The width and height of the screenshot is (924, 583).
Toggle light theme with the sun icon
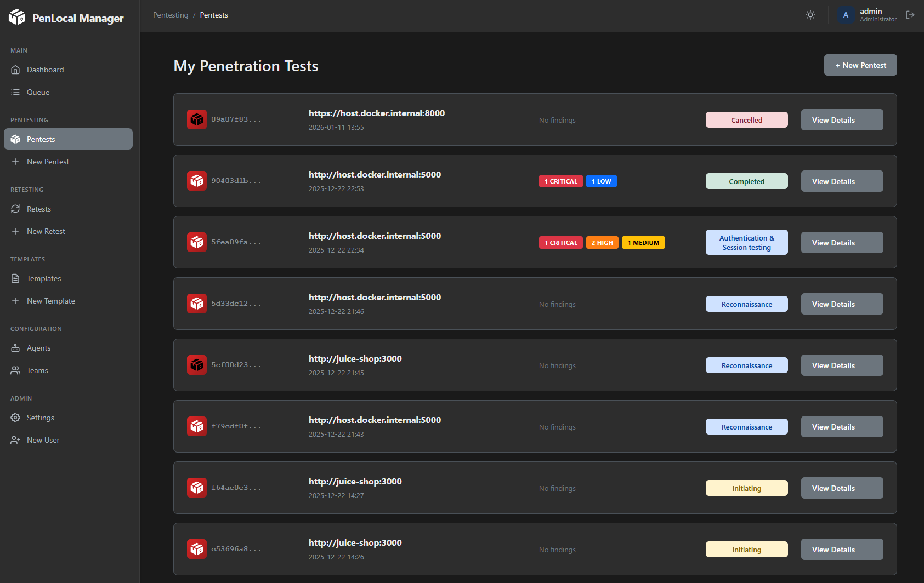tap(810, 15)
